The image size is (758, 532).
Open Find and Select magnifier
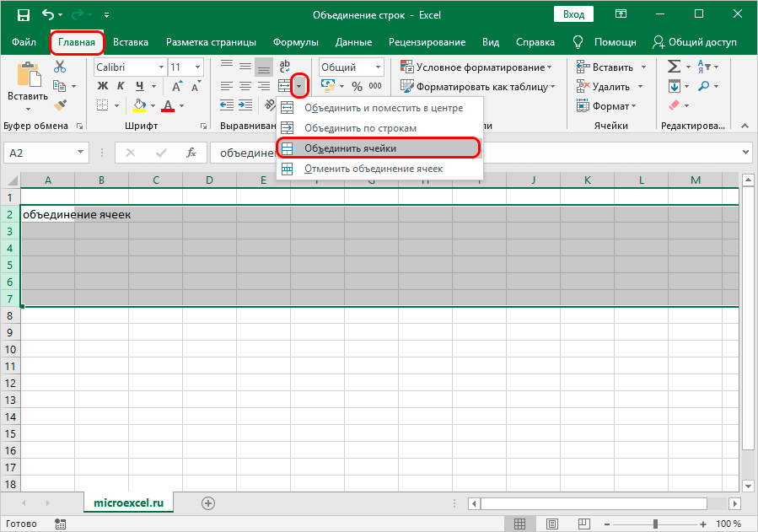703,86
